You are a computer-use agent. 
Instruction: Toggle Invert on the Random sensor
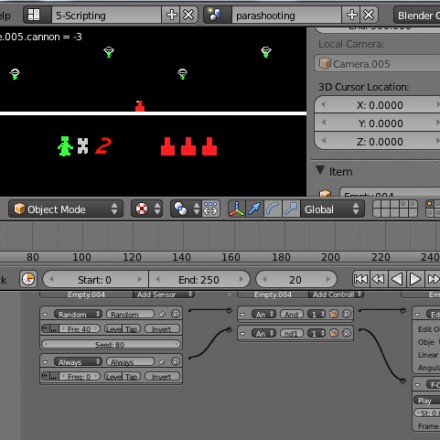(162, 329)
